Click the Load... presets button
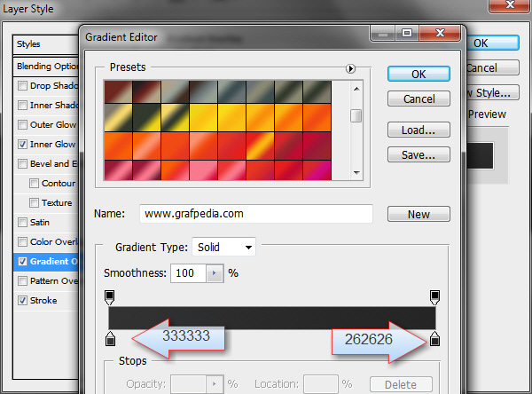Viewport: 532px width, 394px height. click(419, 130)
